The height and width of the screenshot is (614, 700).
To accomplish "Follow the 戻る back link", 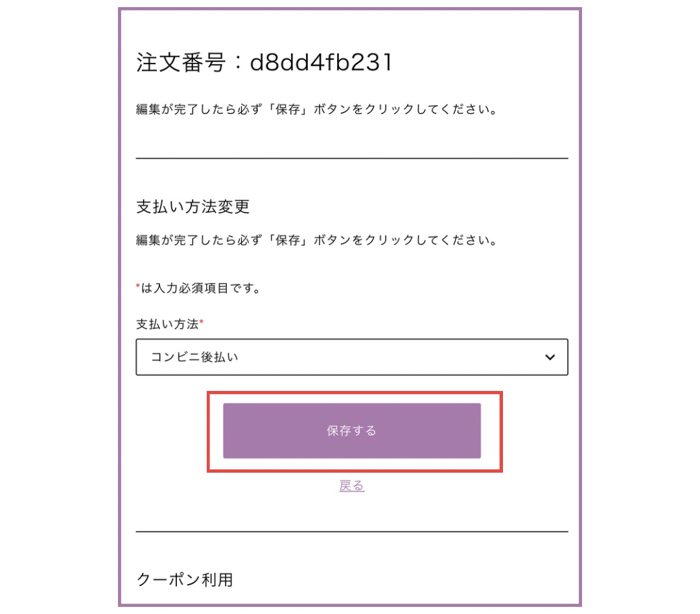I will (352, 486).
